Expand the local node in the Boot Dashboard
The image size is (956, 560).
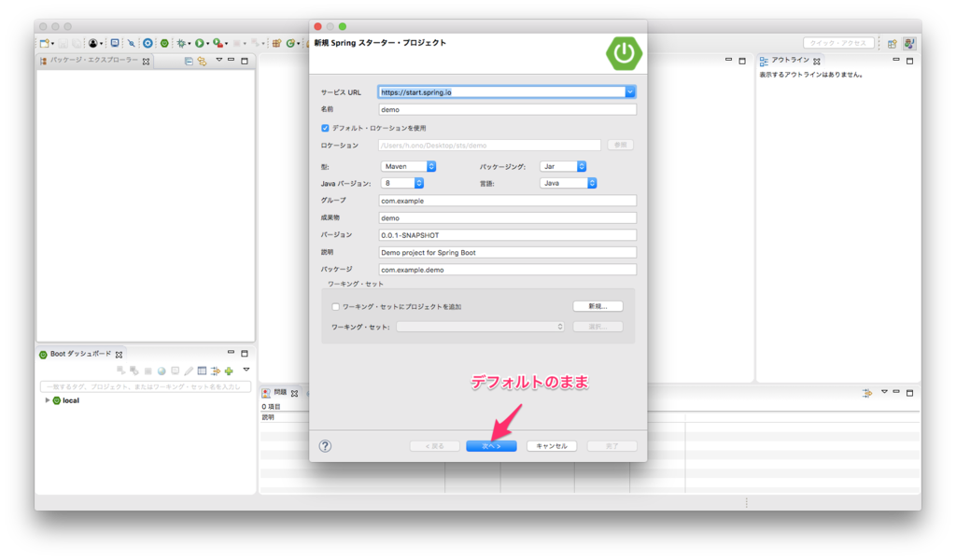(47, 400)
